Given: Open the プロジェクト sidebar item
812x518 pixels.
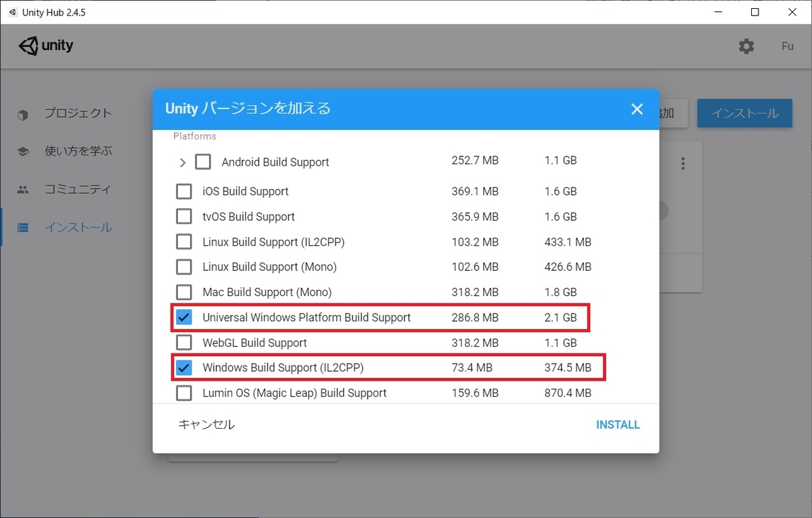Looking at the screenshot, I should tap(78, 113).
